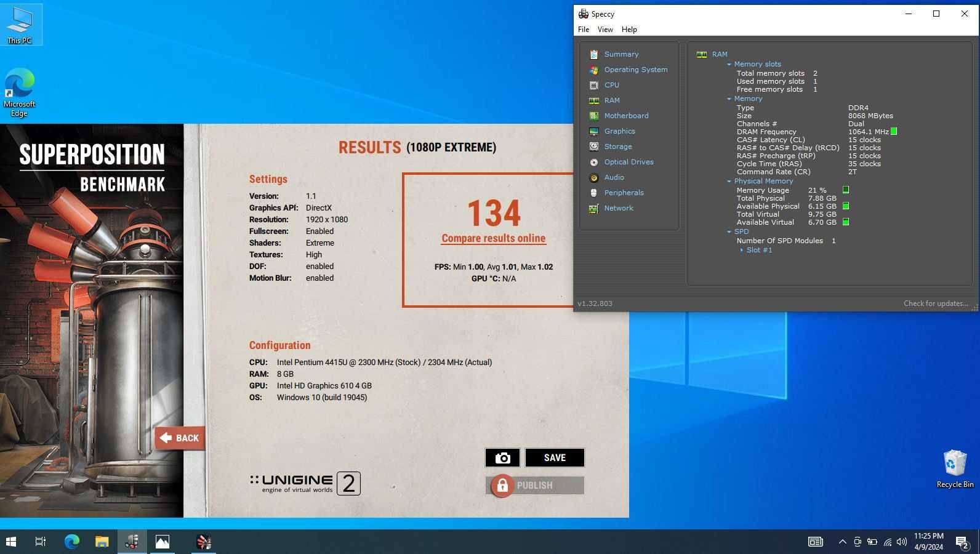Collapse the Memory section in Speccy
980x554 pixels.
(x=729, y=98)
